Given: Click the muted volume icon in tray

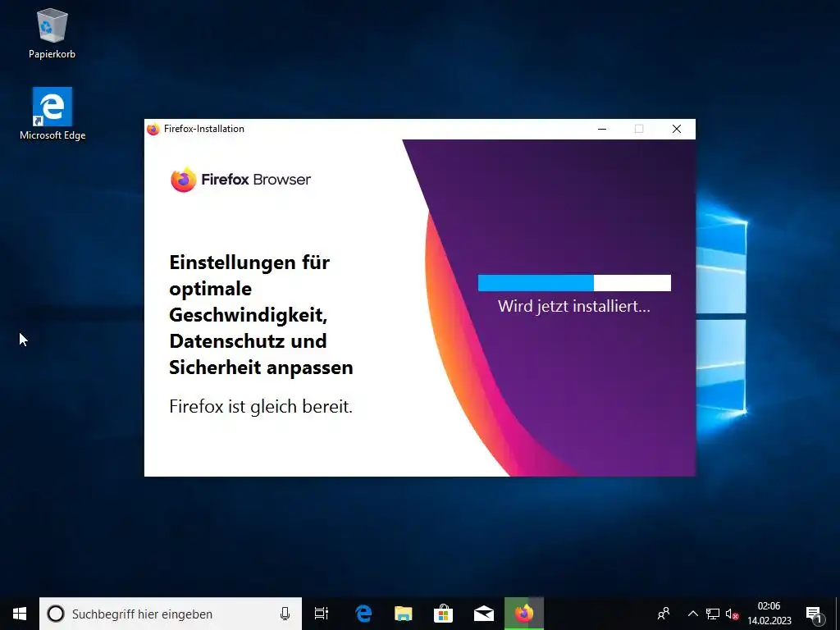Looking at the screenshot, I should (x=733, y=614).
